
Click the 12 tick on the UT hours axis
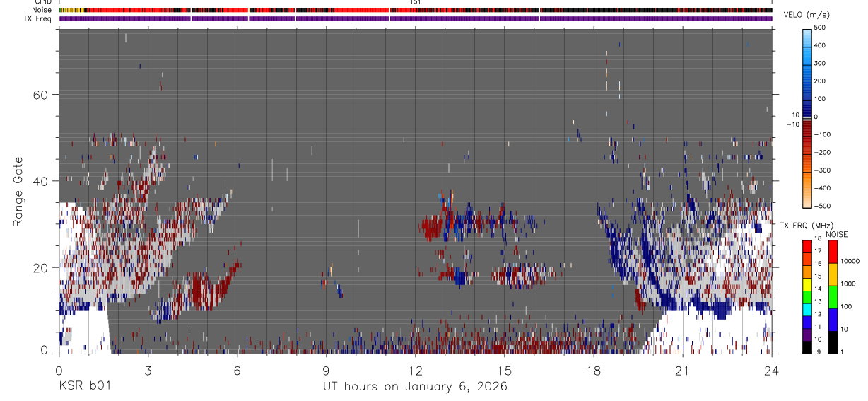pos(415,370)
